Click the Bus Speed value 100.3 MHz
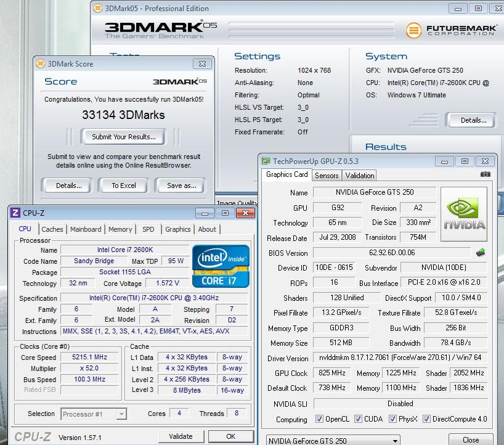Image resolution: width=504 pixels, height=445 pixels. tap(89, 380)
